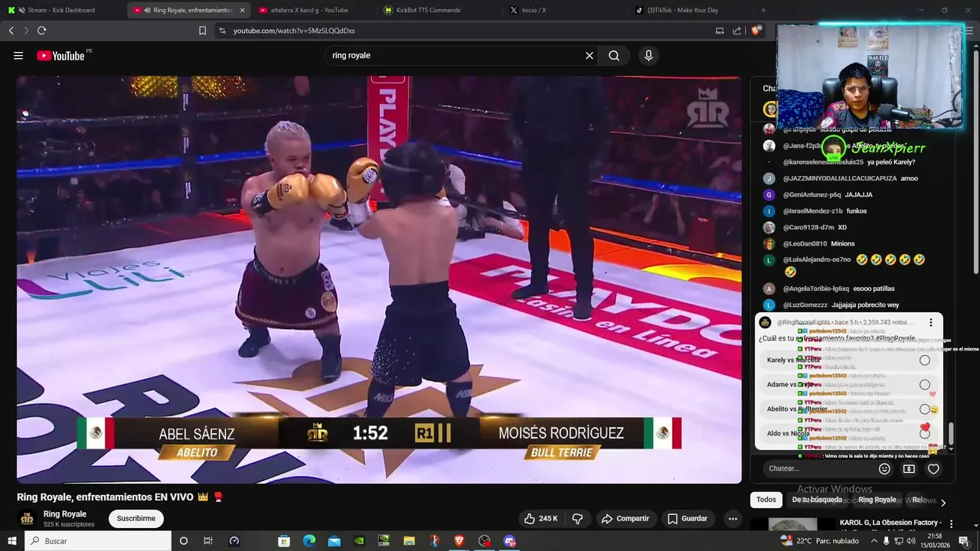Screen dimensions: 980x551
Task: Open the Ring Royale channel avatar
Action: click(x=28, y=519)
